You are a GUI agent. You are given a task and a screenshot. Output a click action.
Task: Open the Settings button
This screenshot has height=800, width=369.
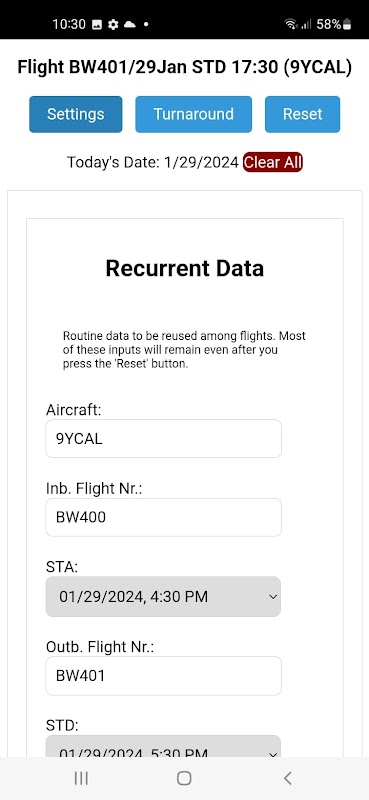pyautogui.click(x=76, y=114)
